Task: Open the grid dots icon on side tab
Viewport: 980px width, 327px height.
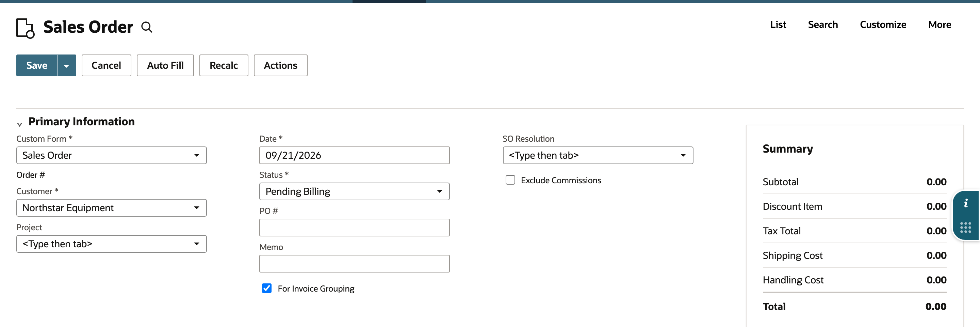Action: tap(966, 228)
